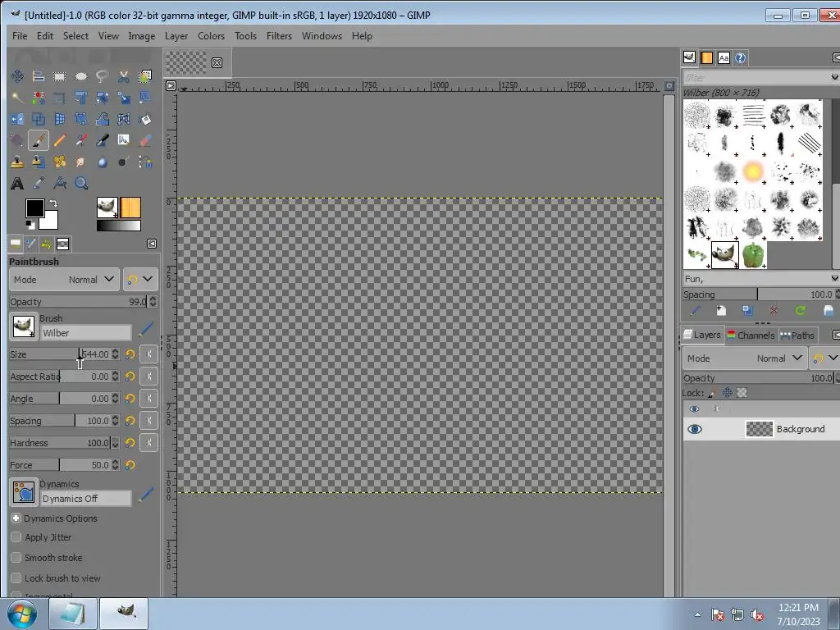
Task: Select the Alignment tool
Action: coord(38,76)
